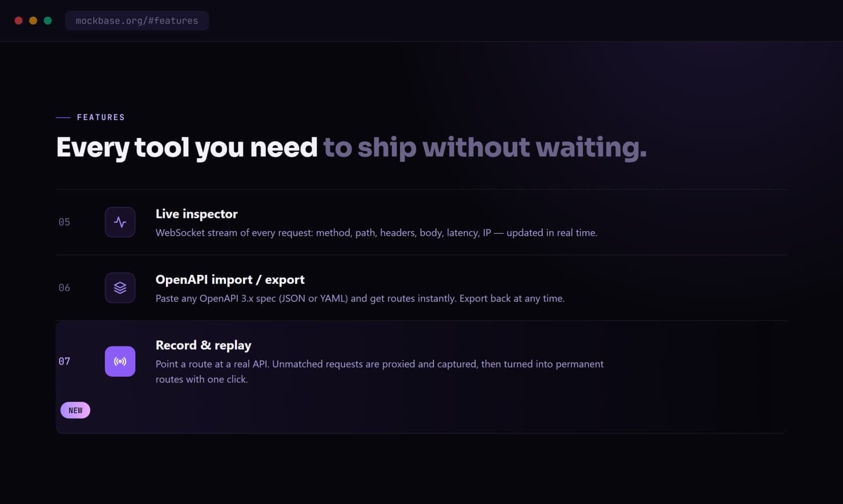Select the Record & replay heading
Image resolution: width=843 pixels, height=504 pixels.
[x=203, y=345]
